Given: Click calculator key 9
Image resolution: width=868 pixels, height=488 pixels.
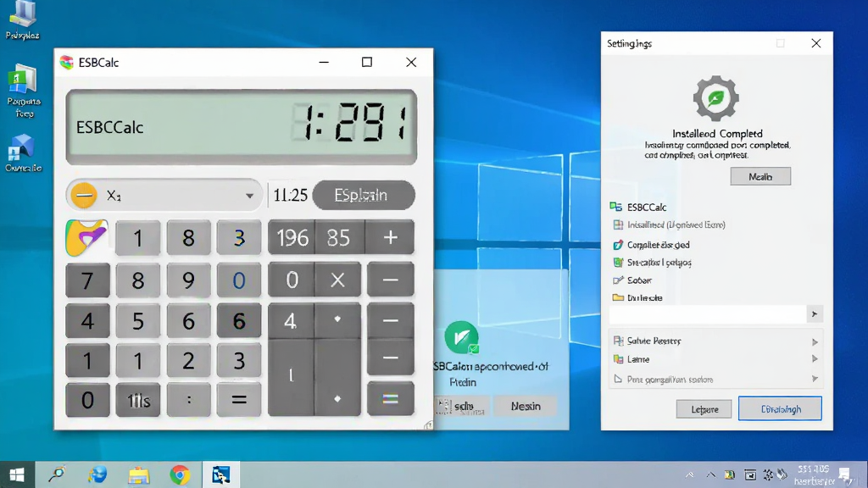Looking at the screenshot, I should pyautogui.click(x=188, y=280).
